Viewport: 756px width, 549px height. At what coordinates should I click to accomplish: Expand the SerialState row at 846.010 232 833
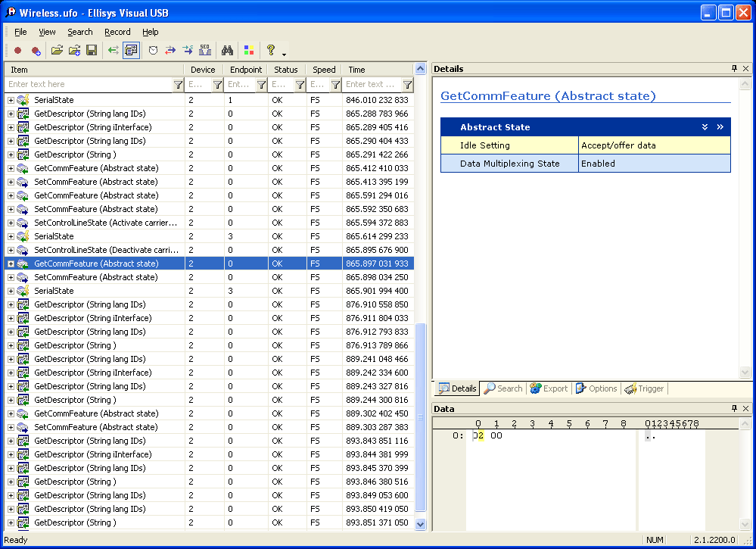(11, 100)
